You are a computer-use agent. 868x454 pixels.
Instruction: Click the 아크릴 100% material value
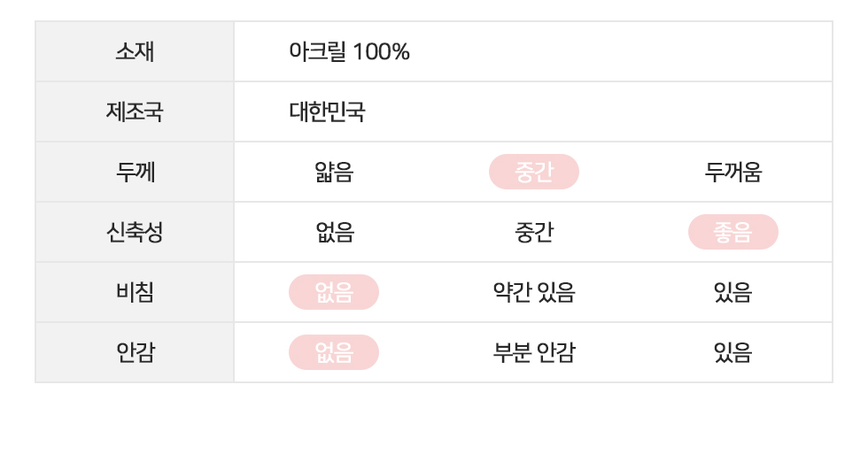[349, 52]
